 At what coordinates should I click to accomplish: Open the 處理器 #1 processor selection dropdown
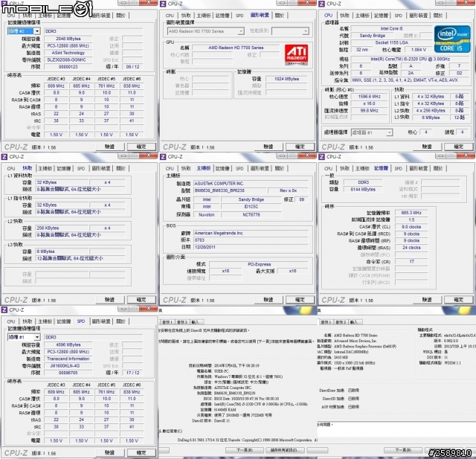click(390, 132)
